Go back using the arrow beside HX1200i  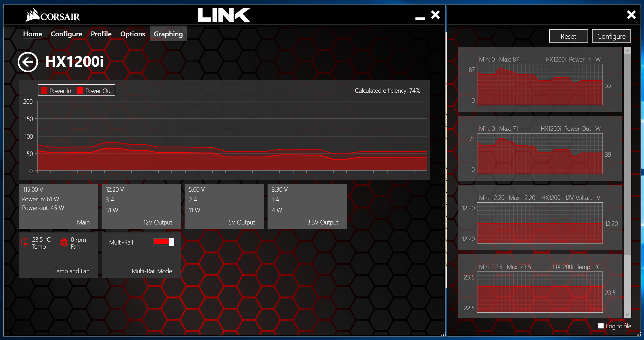point(28,62)
